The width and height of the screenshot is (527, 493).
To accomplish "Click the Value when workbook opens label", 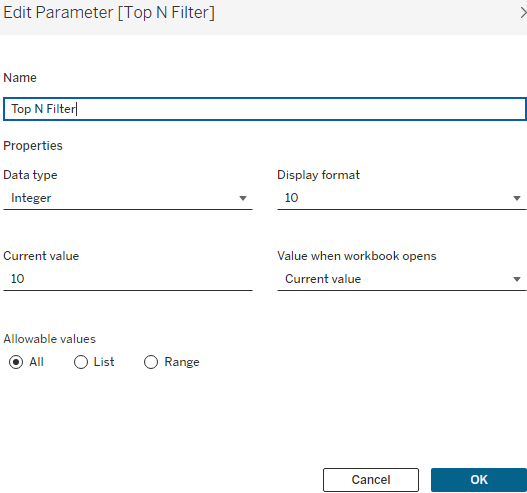I will (x=357, y=256).
